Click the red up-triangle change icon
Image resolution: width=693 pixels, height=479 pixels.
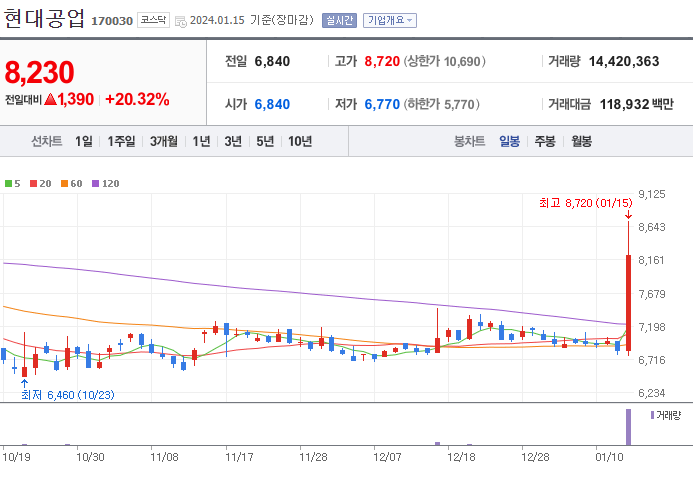pos(50,99)
